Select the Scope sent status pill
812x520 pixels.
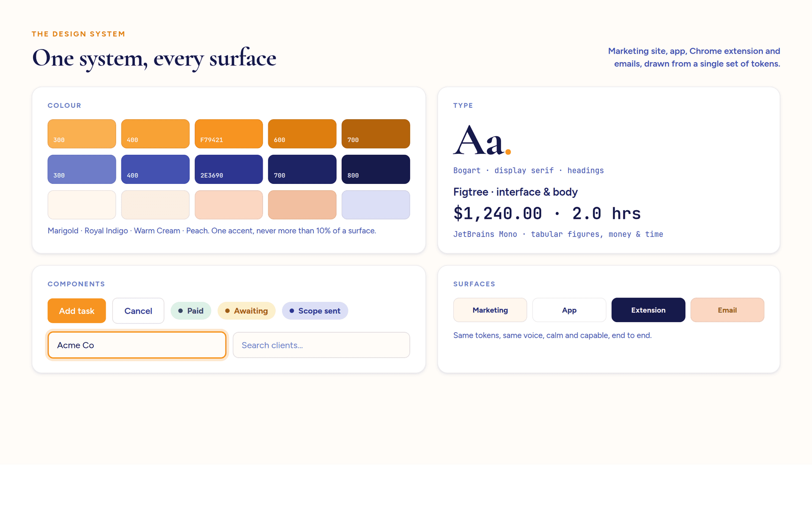pyautogui.click(x=315, y=311)
